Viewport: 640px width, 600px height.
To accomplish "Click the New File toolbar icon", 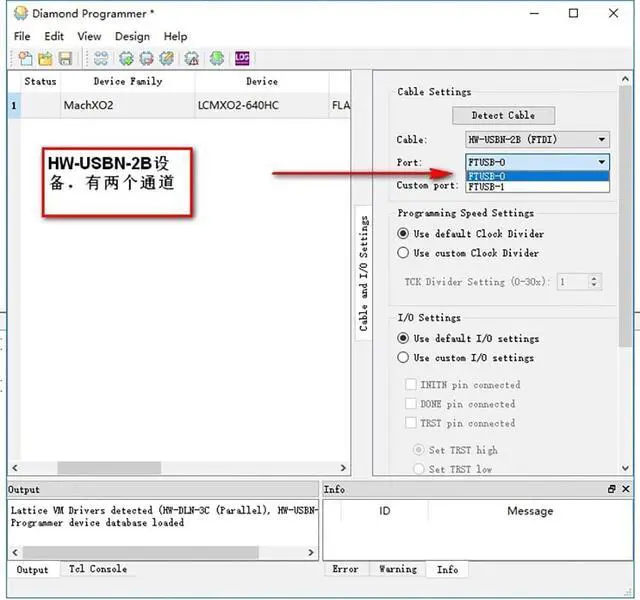I will pos(25,59).
